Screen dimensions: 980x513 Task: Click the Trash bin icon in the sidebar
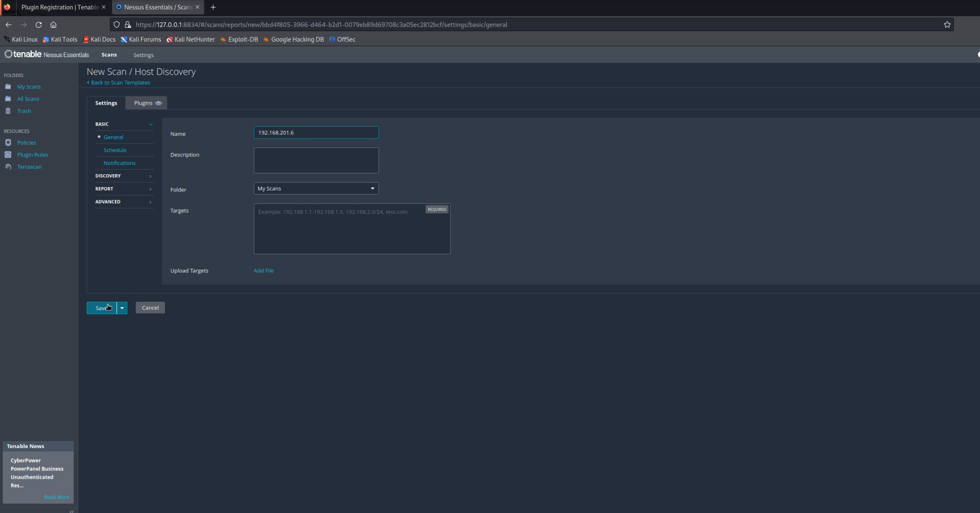click(8, 111)
